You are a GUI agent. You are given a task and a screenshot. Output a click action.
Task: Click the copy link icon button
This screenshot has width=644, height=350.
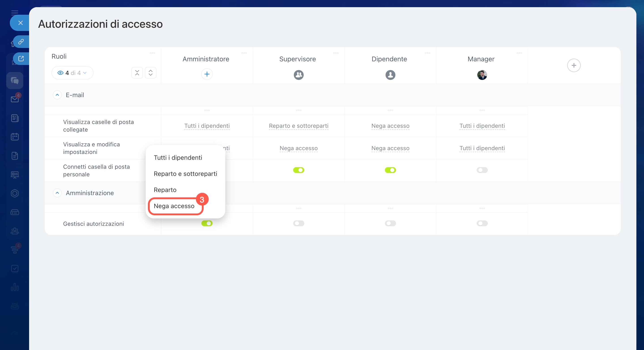click(x=21, y=41)
